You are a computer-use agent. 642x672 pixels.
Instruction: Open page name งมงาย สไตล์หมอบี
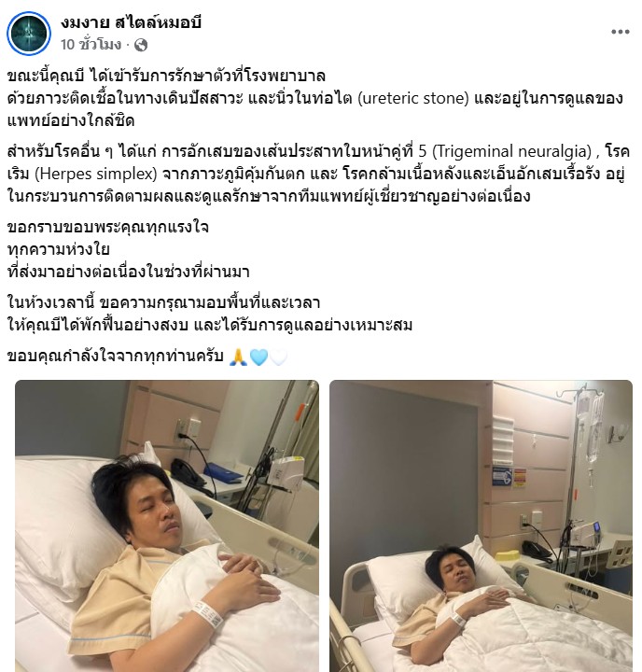pos(131,22)
